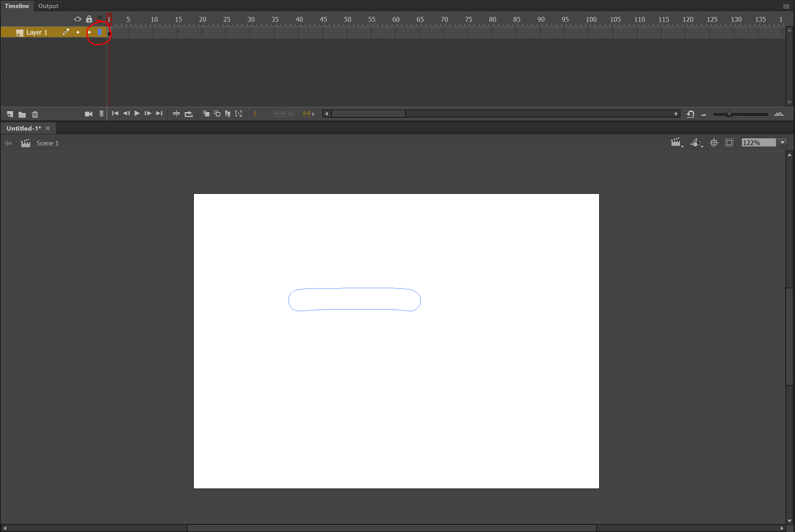Create a new layer folder
795x532 pixels.
(x=22, y=114)
